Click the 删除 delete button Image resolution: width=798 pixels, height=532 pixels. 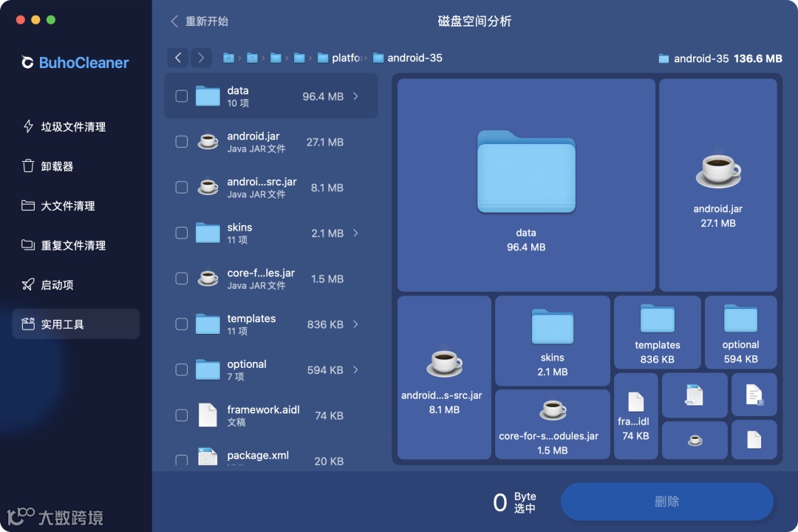666,502
